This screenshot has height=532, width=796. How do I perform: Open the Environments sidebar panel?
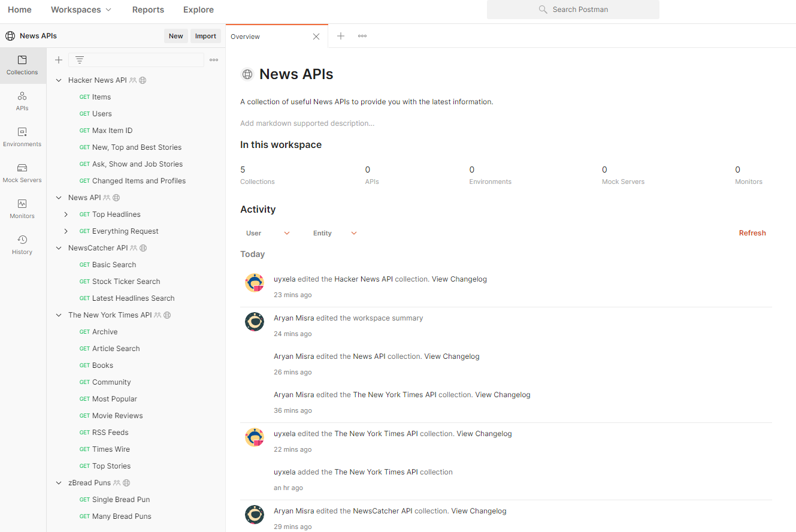point(22,137)
